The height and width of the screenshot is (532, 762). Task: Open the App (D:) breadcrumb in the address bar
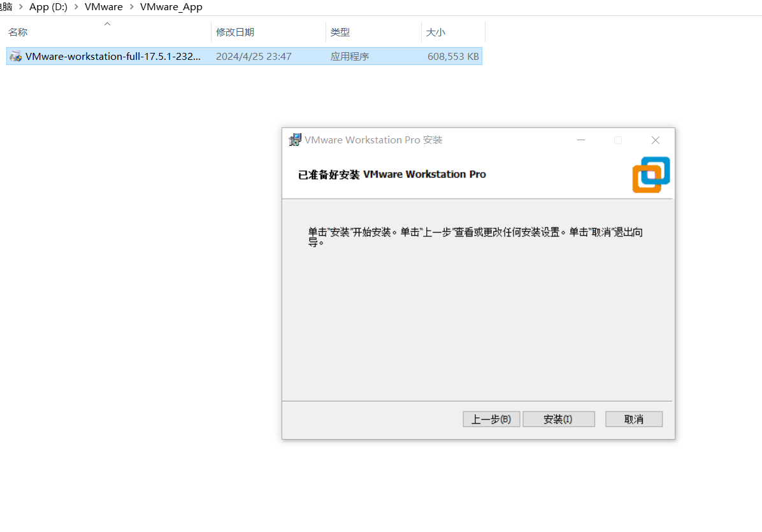[x=48, y=7]
